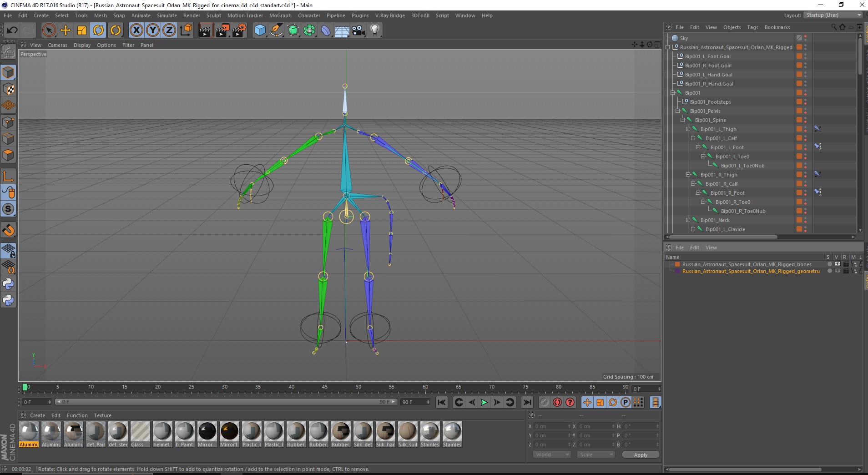
Task: Toggle the Enable Snap icon
Action: [8, 230]
